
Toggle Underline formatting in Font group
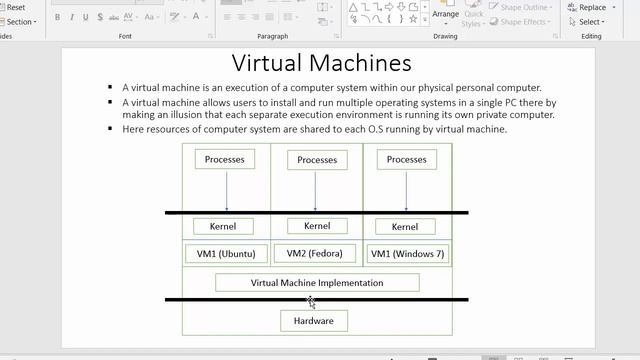(86, 17)
